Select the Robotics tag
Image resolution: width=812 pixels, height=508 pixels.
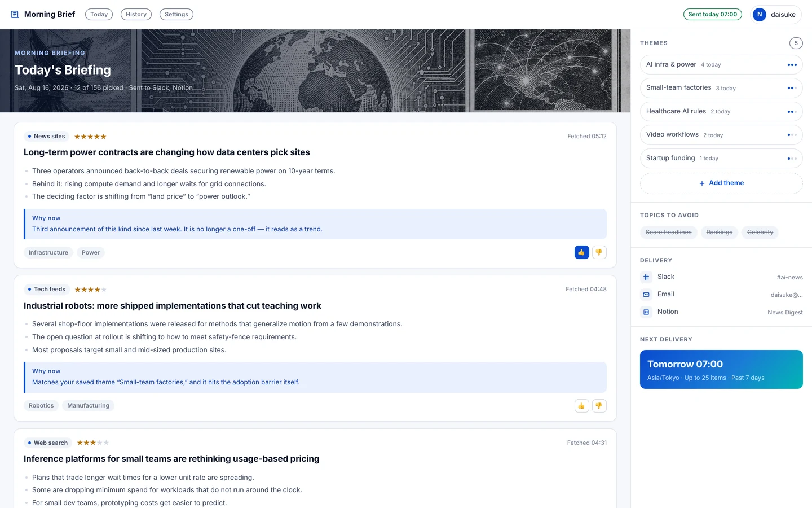41,406
